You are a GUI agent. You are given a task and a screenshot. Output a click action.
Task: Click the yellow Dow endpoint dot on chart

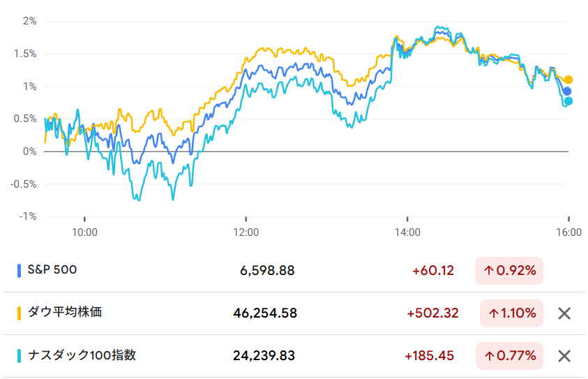[x=568, y=80]
